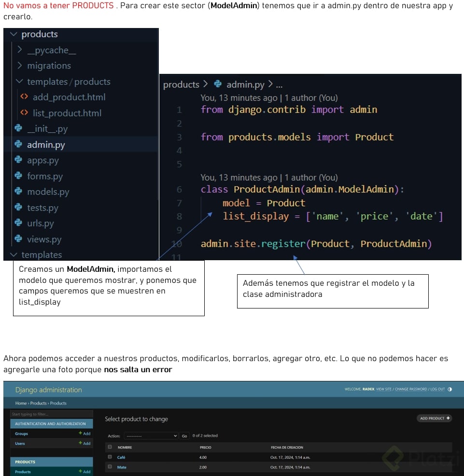Select add_product.html in the explorer
This screenshot has width=464, height=476.
(69, 97)
